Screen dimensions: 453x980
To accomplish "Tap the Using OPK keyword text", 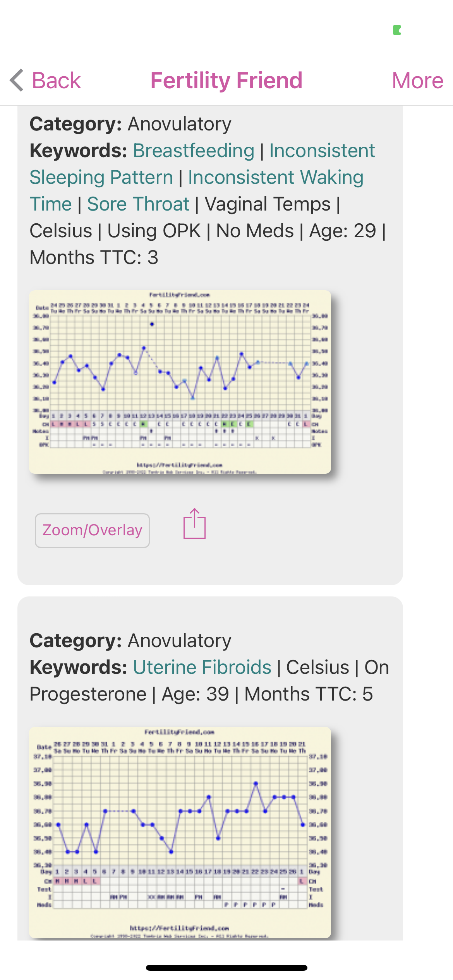I will [154, 231].
